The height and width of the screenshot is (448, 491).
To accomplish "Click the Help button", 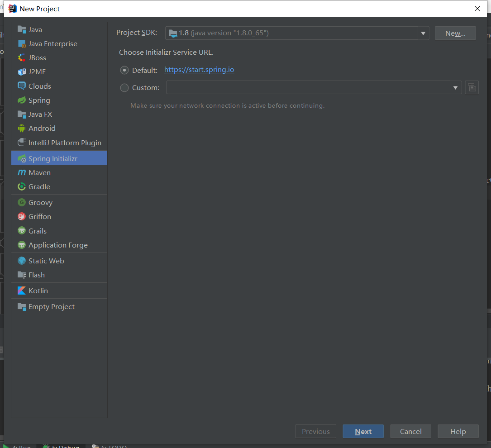I will pos(458,431).
